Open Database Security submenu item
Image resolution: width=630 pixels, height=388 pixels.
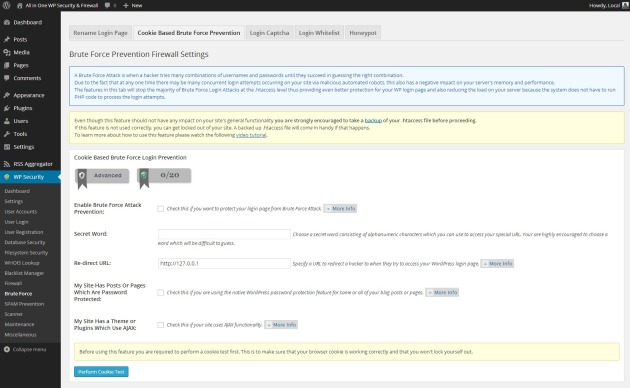click(25, 243)
